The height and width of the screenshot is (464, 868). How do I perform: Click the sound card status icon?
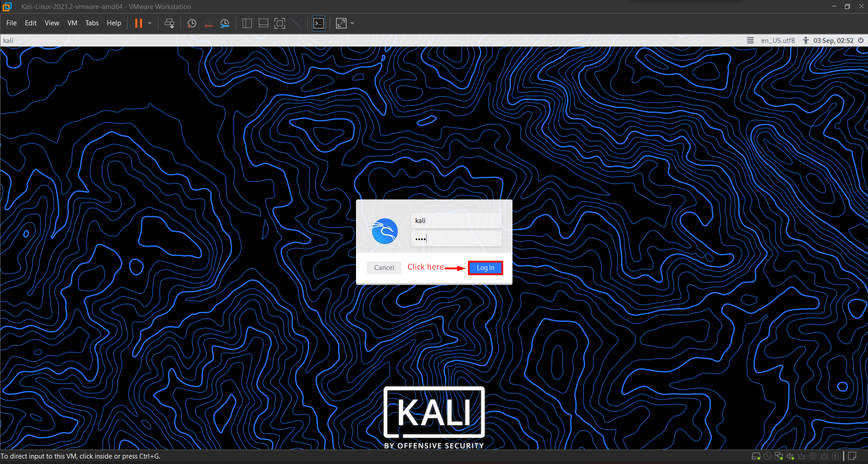click(790, 456)
